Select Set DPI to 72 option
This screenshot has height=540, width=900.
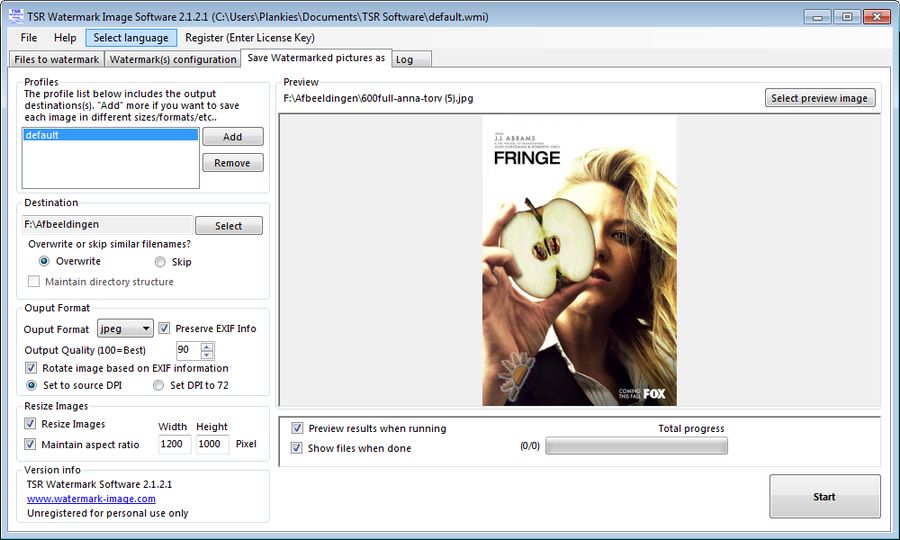[158, 385]
